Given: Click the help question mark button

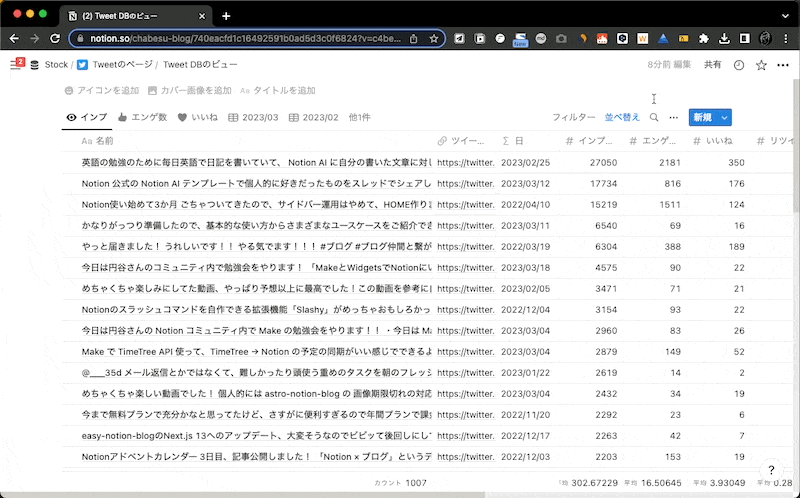Looking at the screenshot, I should pos(771,470).
